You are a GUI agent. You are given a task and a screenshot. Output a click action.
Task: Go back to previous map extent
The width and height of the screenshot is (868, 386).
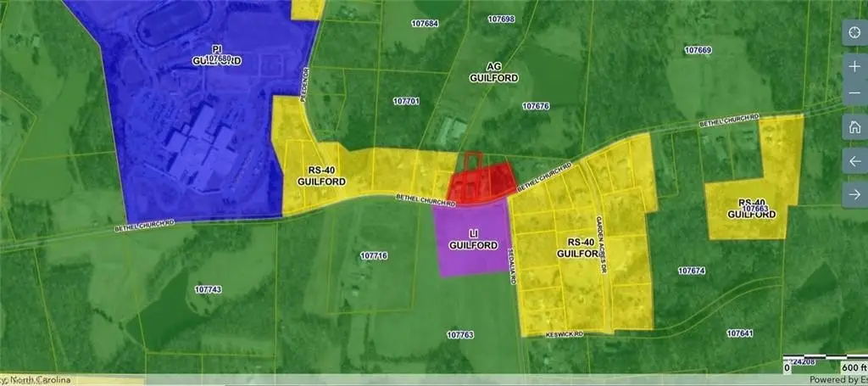point(854,161)
